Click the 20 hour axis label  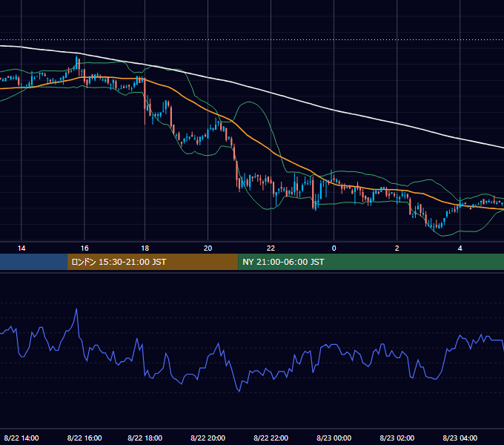(208, 248)
